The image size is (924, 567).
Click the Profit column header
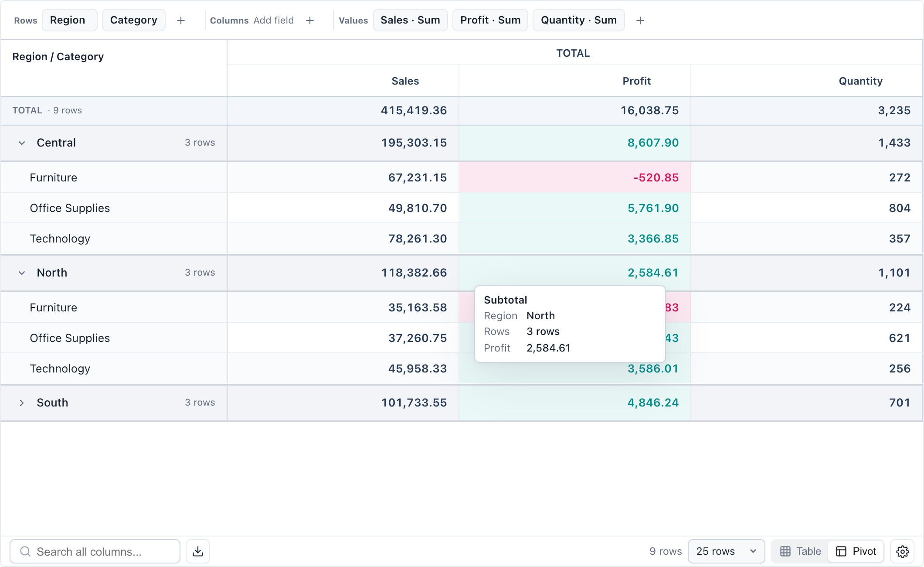click(x=575, y=81)
